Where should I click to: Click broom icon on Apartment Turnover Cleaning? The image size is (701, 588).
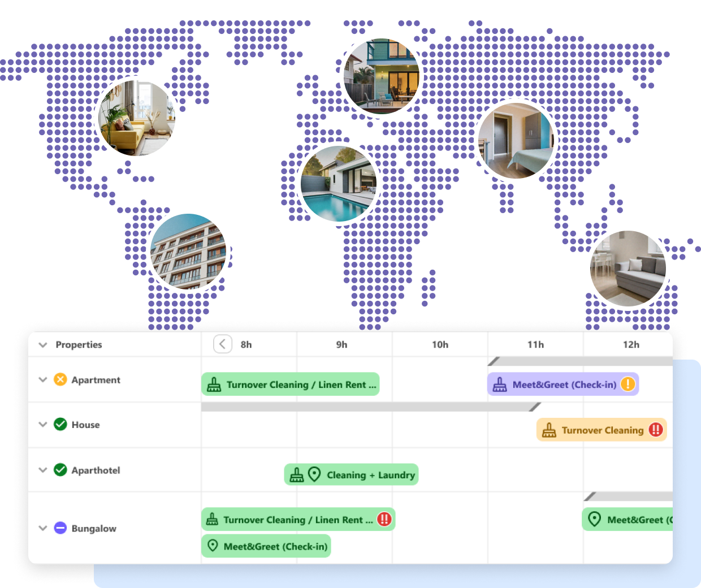214,385
